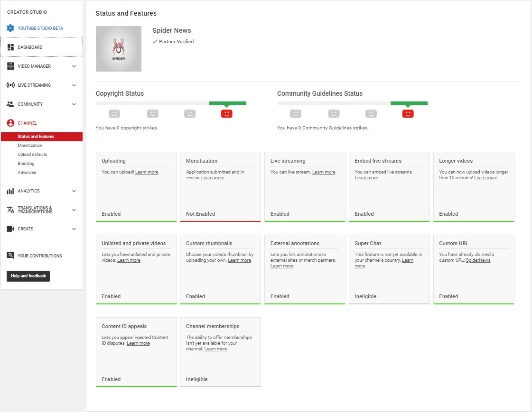
Task: Click the Enabled status in Uploading card
Action: click(x=111, y=214)
